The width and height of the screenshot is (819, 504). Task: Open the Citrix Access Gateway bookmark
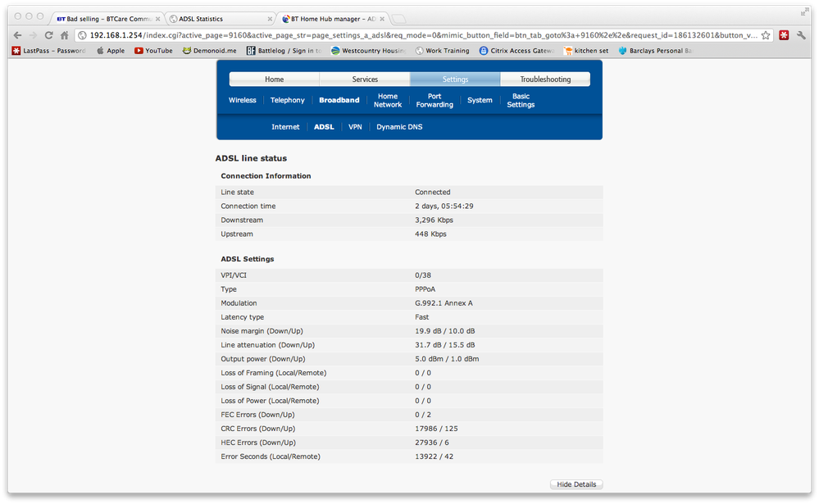tap(516, 51)
